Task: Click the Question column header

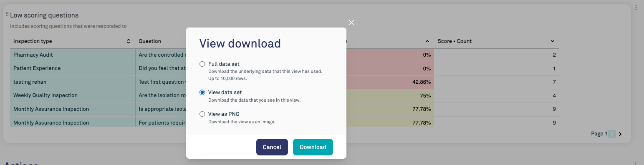Action: [150, 41]
